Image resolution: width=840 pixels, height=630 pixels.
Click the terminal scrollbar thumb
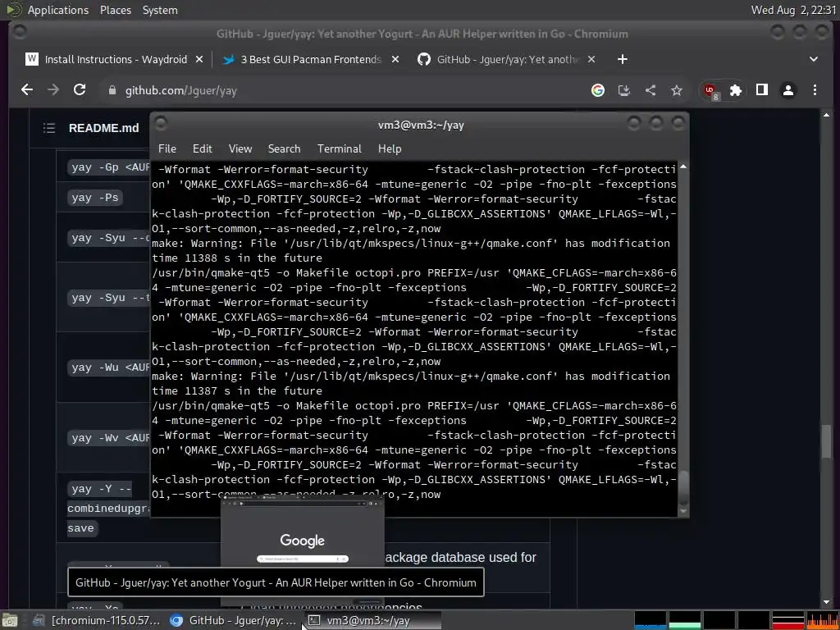683,487
